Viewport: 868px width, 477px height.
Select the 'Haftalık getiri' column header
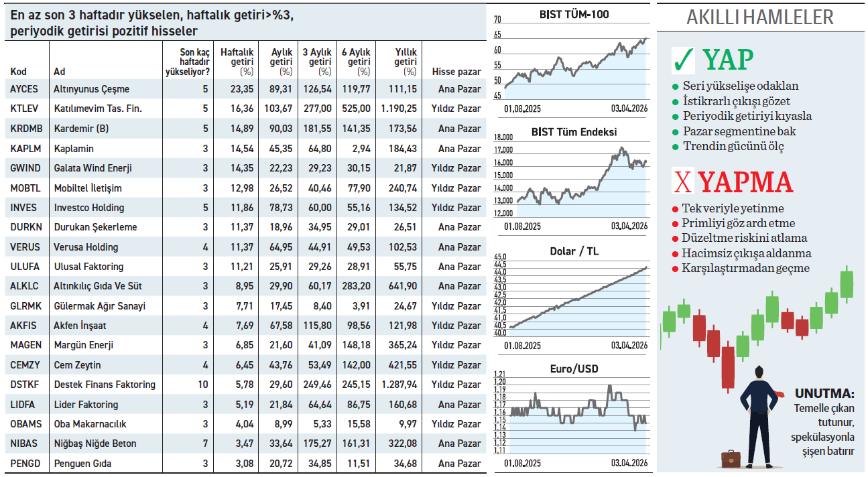[x=237, y=61]
